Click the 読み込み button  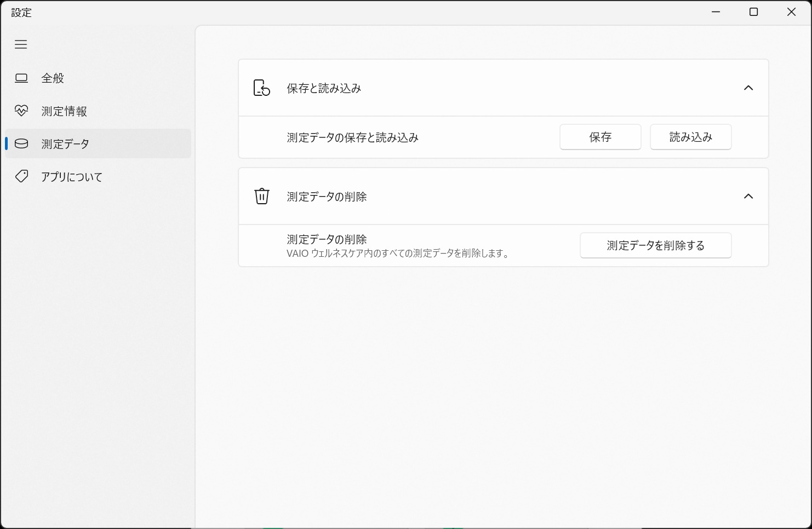tap(691, 137)
